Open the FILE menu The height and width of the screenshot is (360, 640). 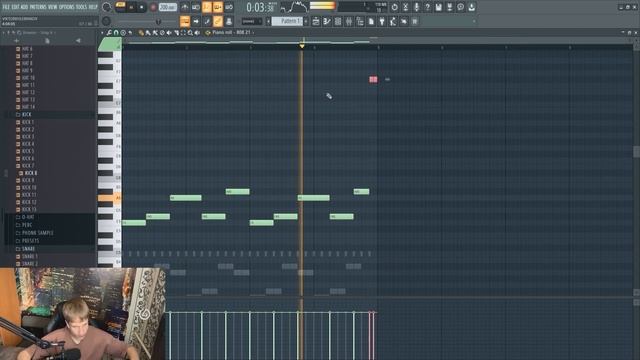click(7, 7)
